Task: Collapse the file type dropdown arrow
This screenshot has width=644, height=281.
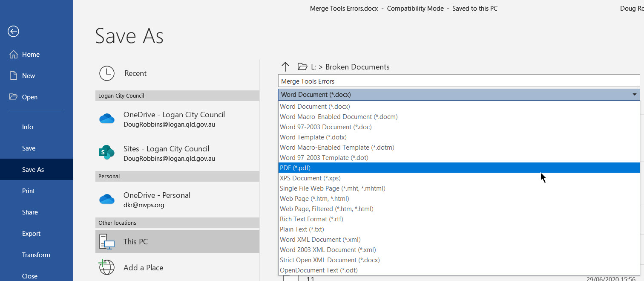Action: click(634, 95)
